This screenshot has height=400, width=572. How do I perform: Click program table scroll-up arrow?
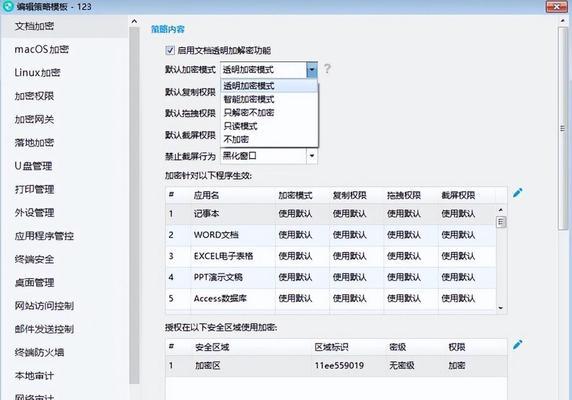tap(500, 210)
